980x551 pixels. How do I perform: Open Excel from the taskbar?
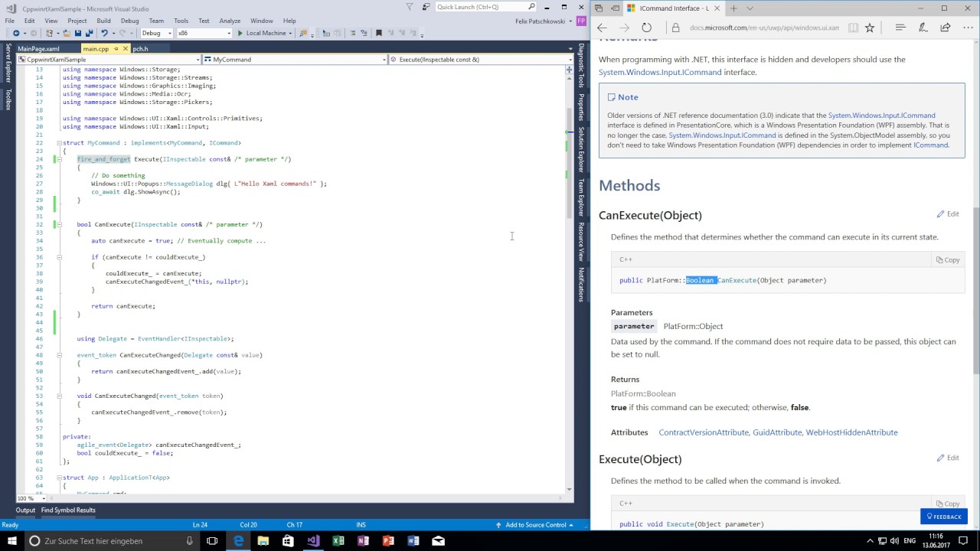(x=338, y=540)
